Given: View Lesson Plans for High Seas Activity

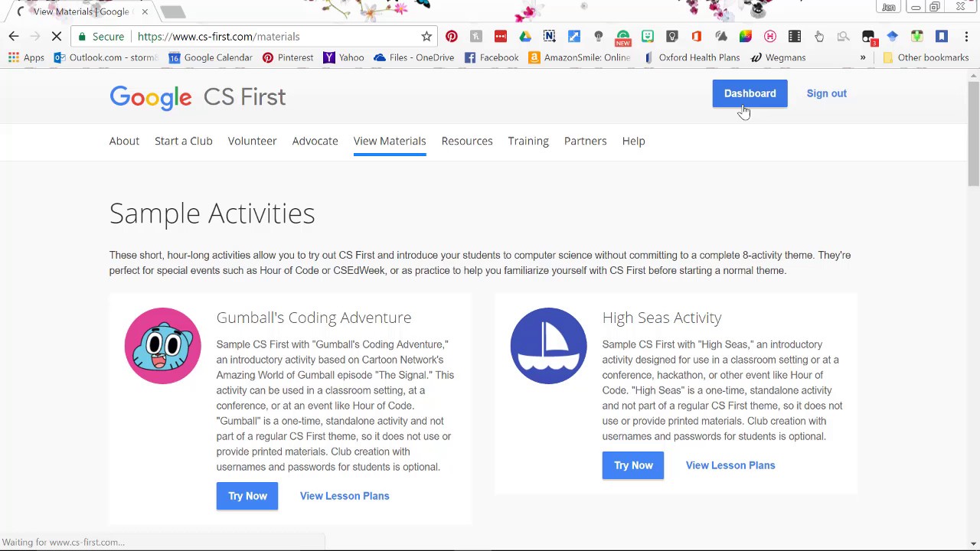Looking at the screenshot, I should (x=730, y=465).
